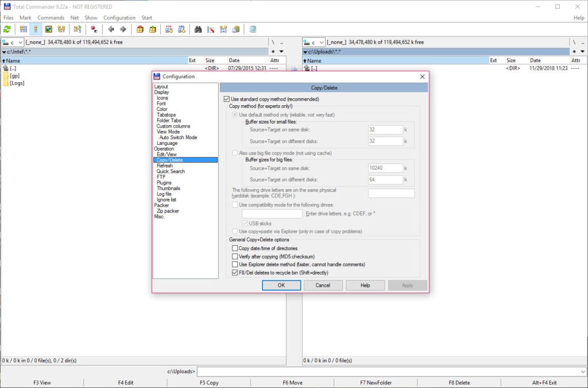Image resolution: width=588 pixels, height=388 pixels.
Task: Select Log file in the configuration tree
Action: (x=164, y=194)
